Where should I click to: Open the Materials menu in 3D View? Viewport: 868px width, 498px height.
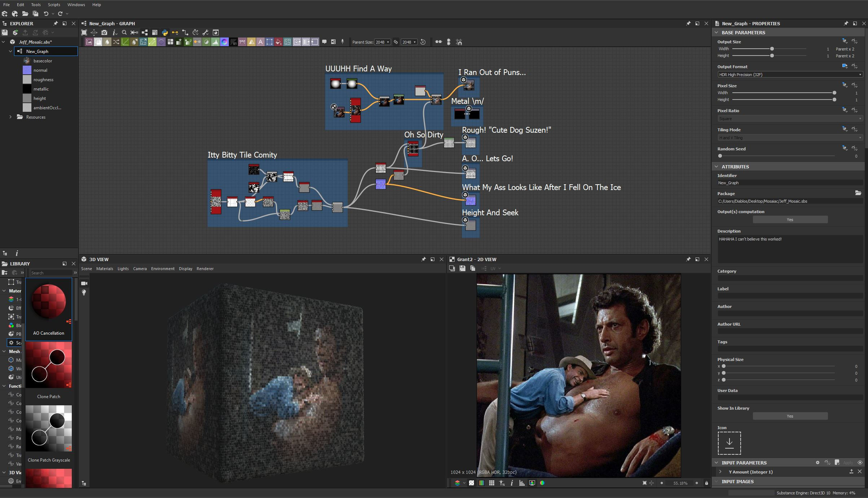[105, 269]
